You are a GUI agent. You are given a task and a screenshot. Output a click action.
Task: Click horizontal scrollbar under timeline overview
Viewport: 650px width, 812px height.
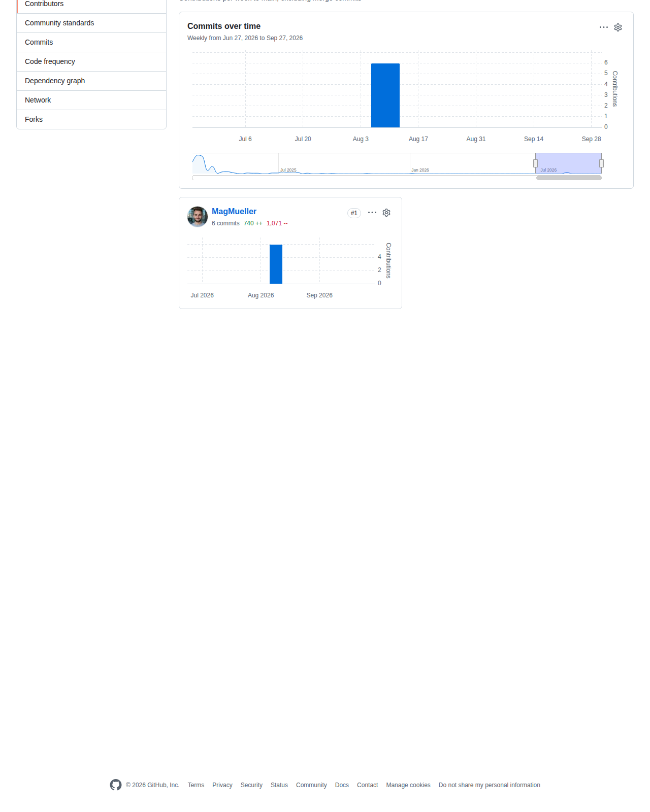pos(569,178)
